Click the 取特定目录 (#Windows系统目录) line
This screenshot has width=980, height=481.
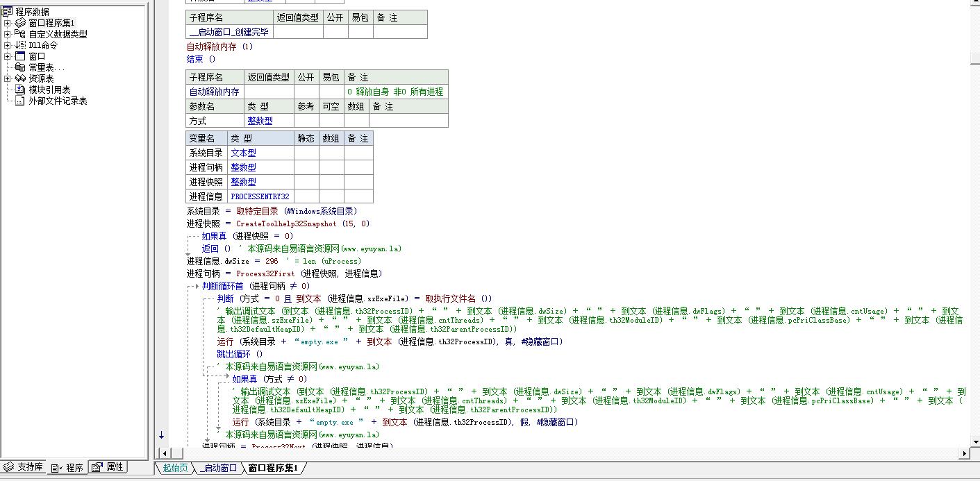tap(272, 211)
